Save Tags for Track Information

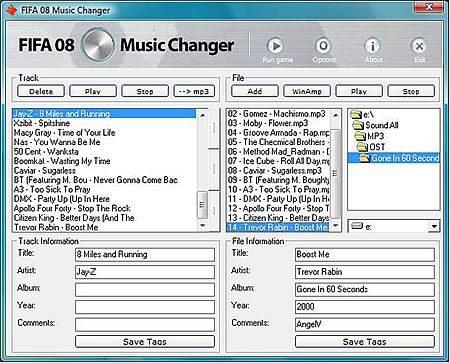pos(145,342)
